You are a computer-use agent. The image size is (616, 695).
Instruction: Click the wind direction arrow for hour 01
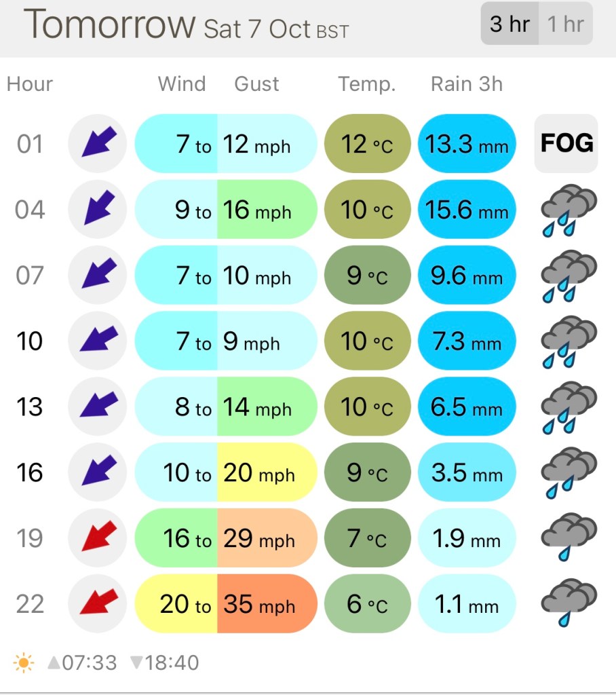(x=98, y=143)
